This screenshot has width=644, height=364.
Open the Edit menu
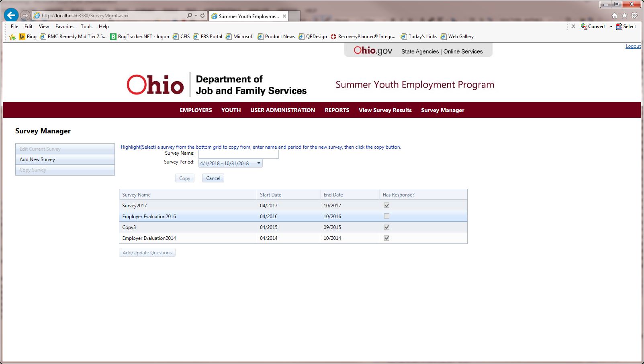coord(29,27)
